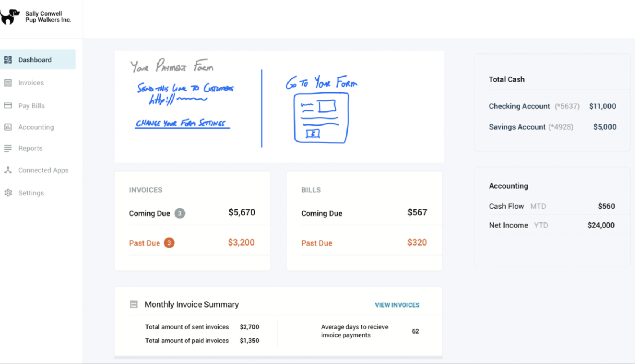The height and width of the screenshot is (364, 635).
Task: Click the Monthly Invoice Summary document icon
Action: (x=134, y=305)
